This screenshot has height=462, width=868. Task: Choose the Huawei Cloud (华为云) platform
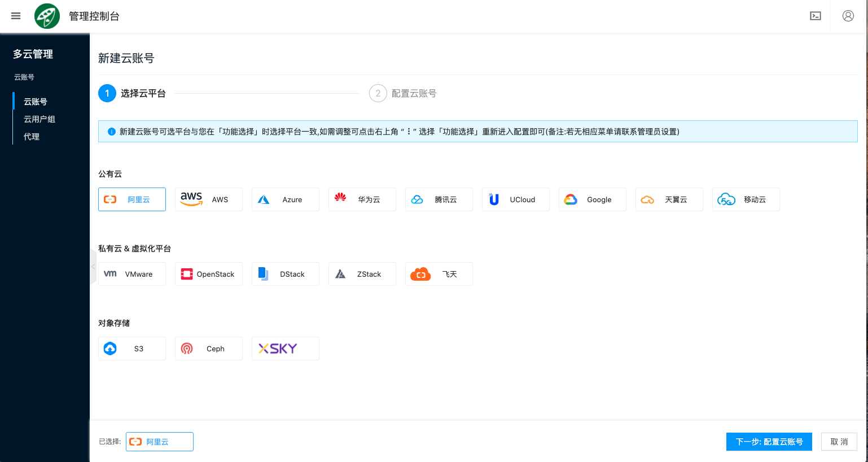click(362, 199)
